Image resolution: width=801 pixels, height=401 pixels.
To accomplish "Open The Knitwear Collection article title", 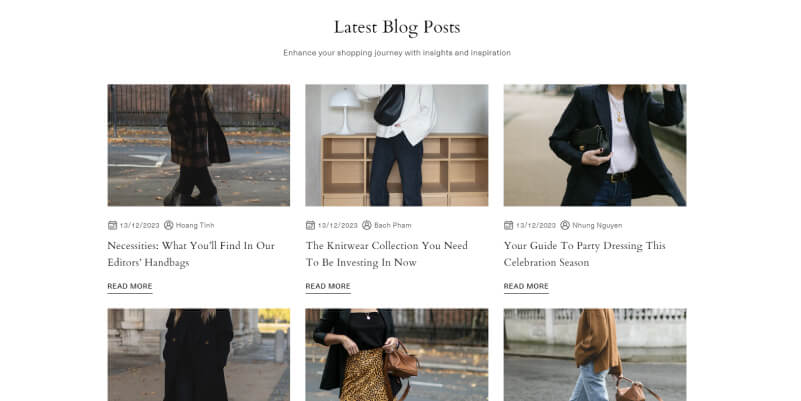I will coord(387,254).
